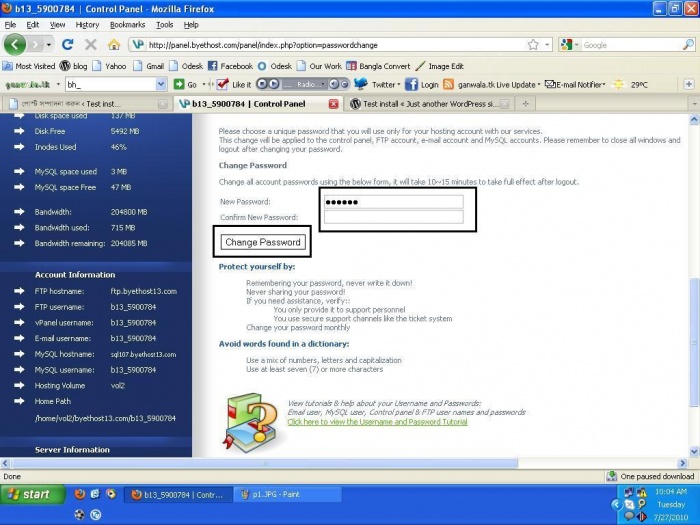Open the Username and Password Tutorial link
Screen dimensions: 700x525
(x=377, y=422)
